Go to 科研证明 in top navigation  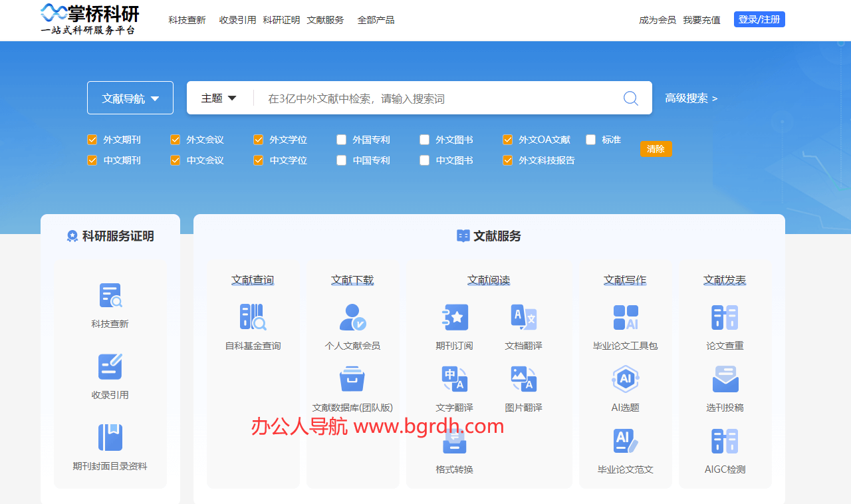click(x=281, y=20)
